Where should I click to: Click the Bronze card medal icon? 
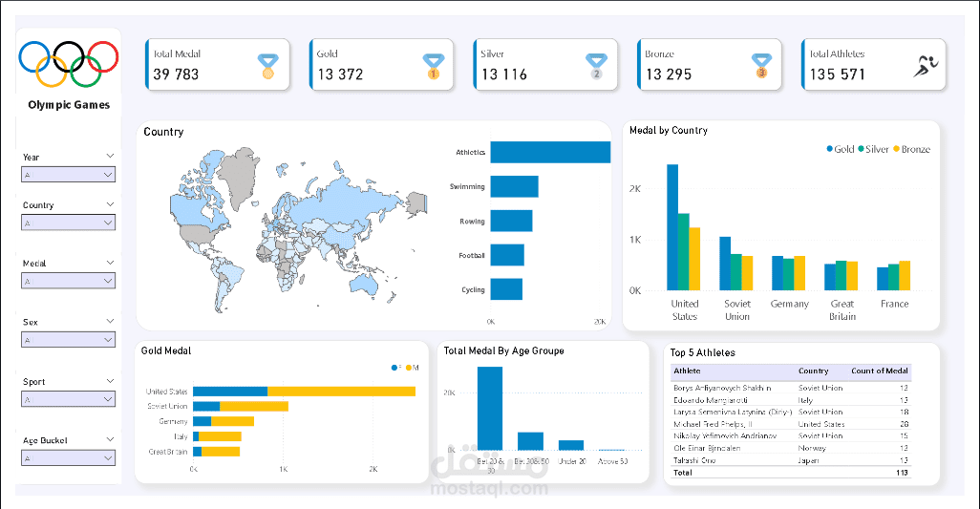(x=761, y=66)
